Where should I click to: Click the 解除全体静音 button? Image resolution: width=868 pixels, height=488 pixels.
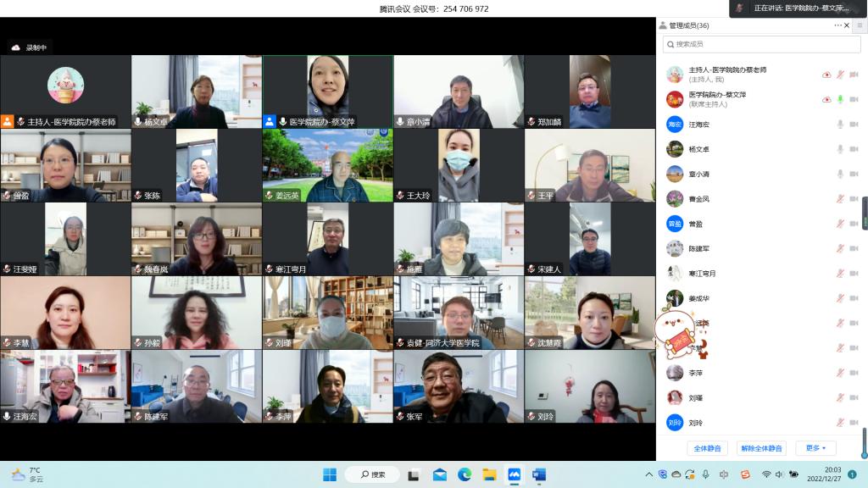pos(761,448)
